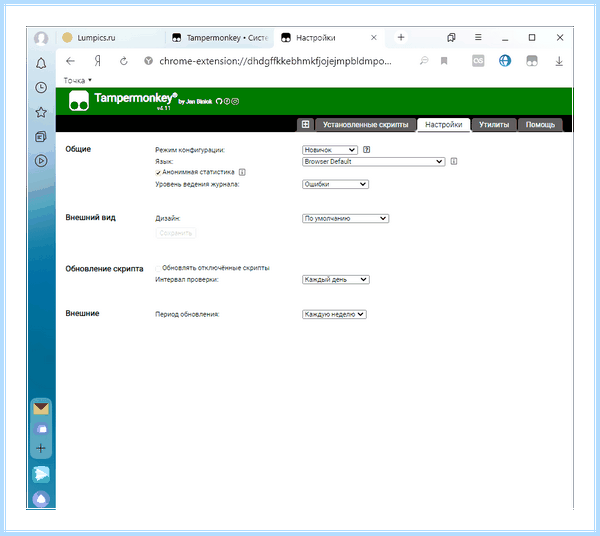The image size is (600, 536).
Task: Open the blue globe extension icon
Action: coord(505,61)
